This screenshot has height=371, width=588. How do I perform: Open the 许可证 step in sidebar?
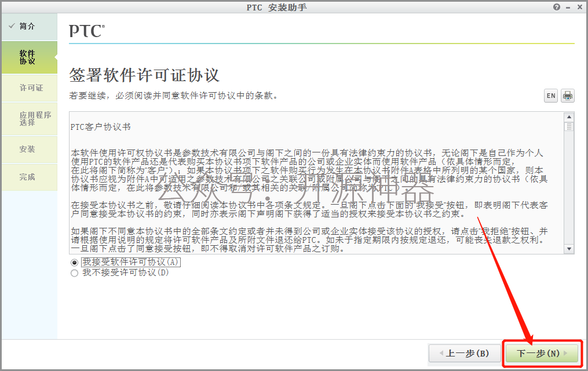(30, 88)
